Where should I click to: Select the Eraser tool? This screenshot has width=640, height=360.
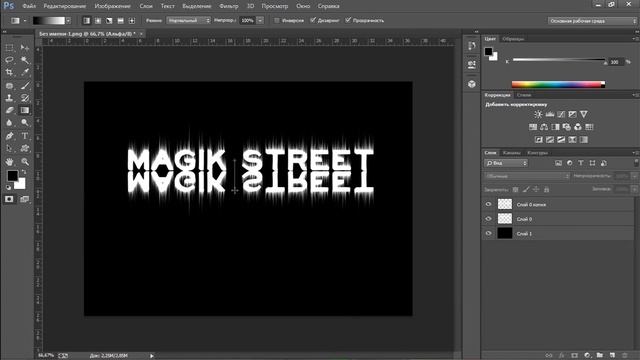point(9,110)
